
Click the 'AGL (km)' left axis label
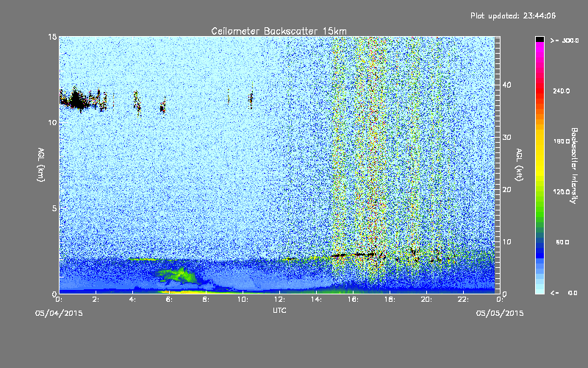coord(41,165)
